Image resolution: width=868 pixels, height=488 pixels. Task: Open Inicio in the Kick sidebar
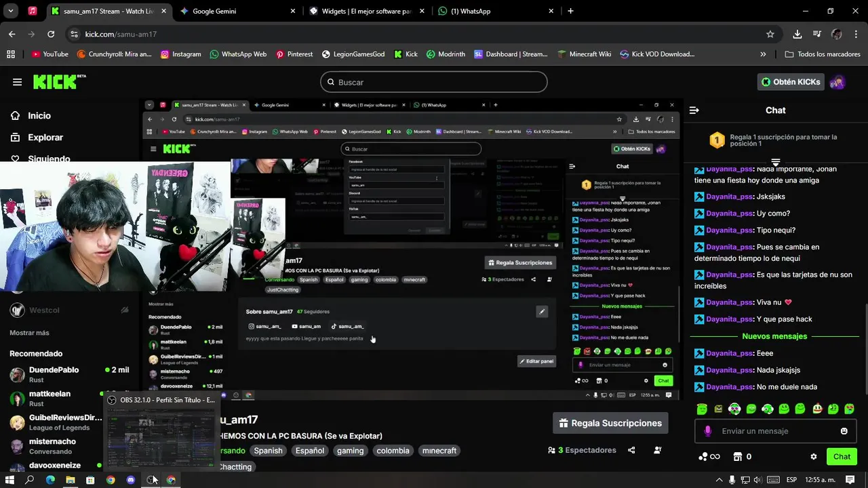(x=31, y=116)
